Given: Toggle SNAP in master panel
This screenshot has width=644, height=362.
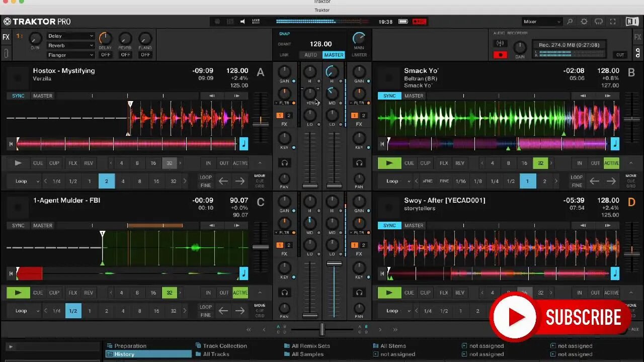Looking at the screenshot, I should [x=284, y=34].
